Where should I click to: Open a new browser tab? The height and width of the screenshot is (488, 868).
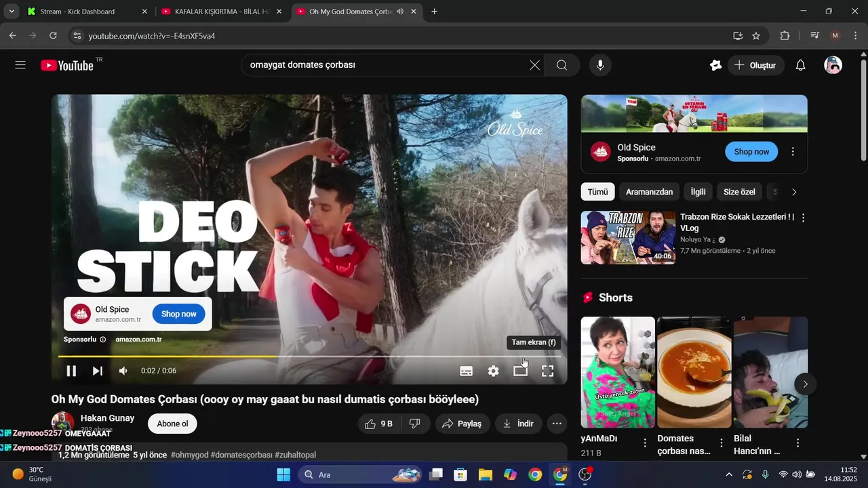pyautogui.click(x=434, y=12)
